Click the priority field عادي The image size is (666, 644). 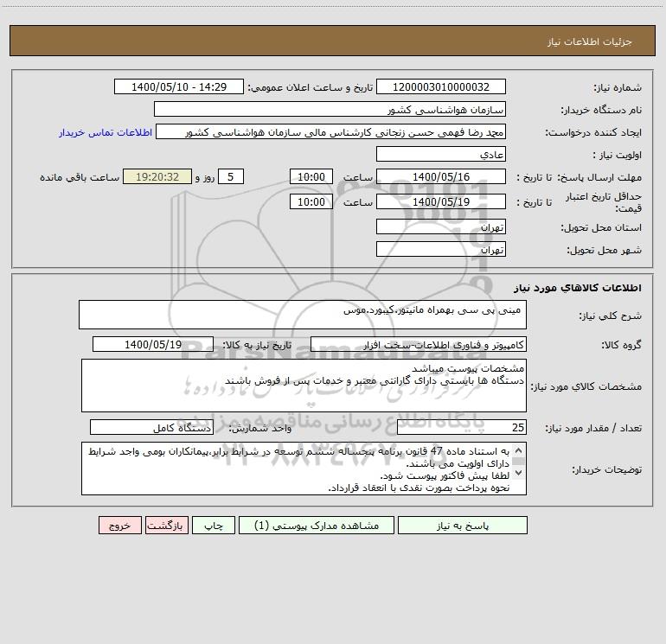tap(441, 155)
